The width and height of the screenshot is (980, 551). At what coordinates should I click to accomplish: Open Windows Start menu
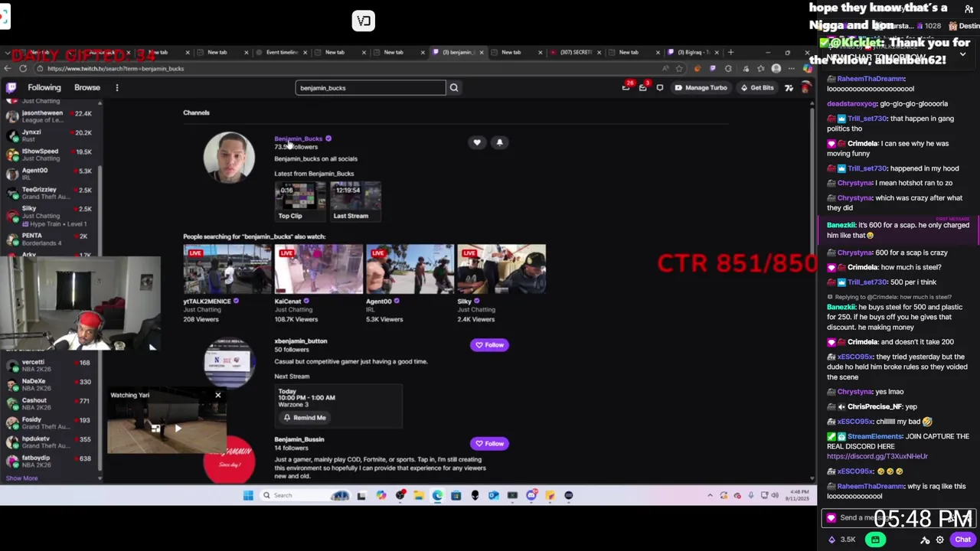click(248, 495)
